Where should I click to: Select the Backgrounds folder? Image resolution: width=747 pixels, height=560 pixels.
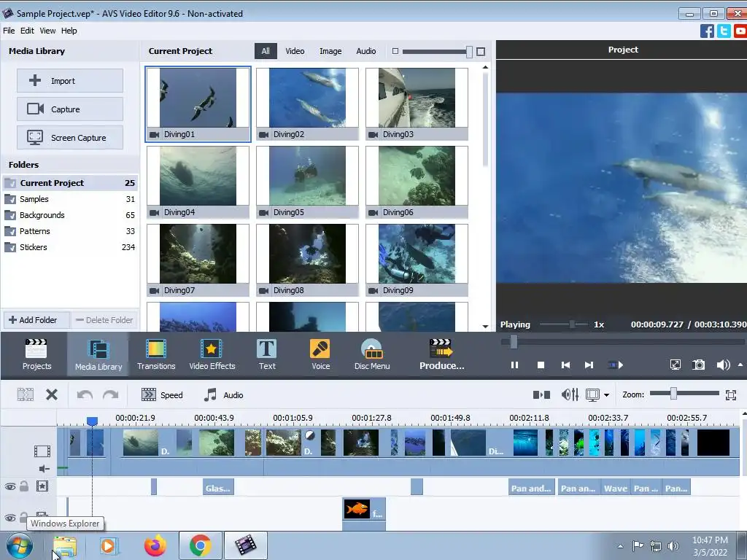tap(70, 215)
